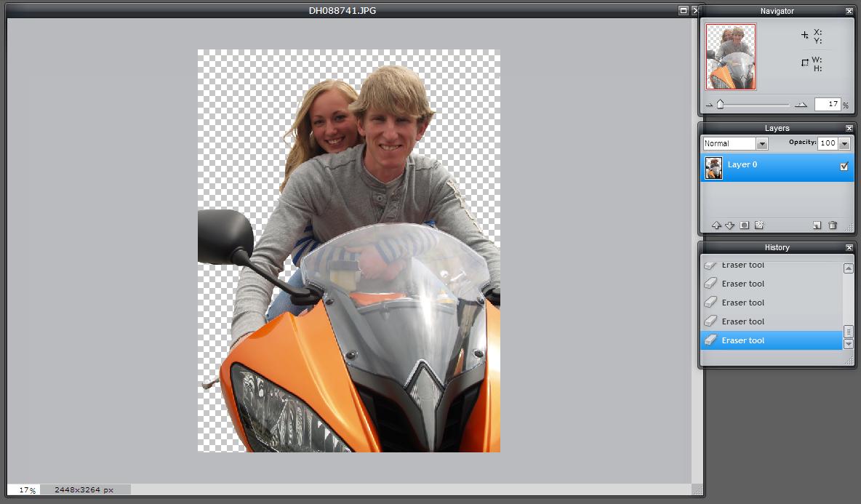Screen dimensions: 861x504
Task: Click an earlier Eraser tool history entry
Action: (x=744, y=302)
